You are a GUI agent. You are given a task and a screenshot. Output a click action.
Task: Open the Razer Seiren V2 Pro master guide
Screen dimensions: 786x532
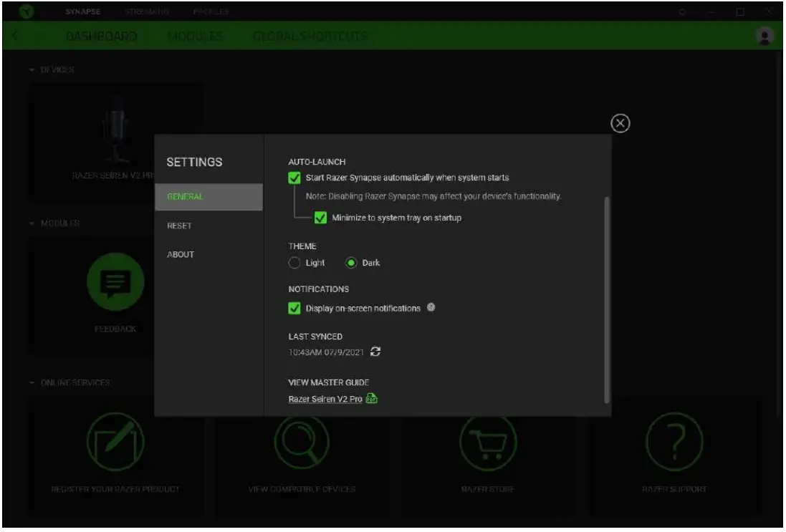point(330,397)
